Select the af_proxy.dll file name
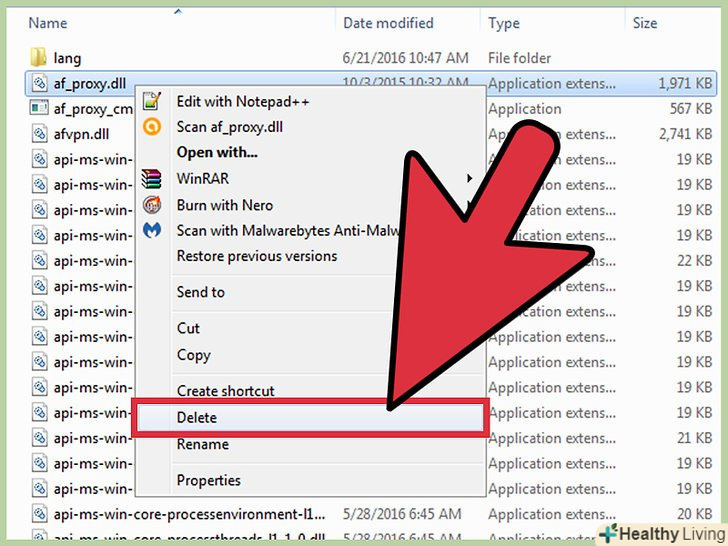 [x=90, y=84]
